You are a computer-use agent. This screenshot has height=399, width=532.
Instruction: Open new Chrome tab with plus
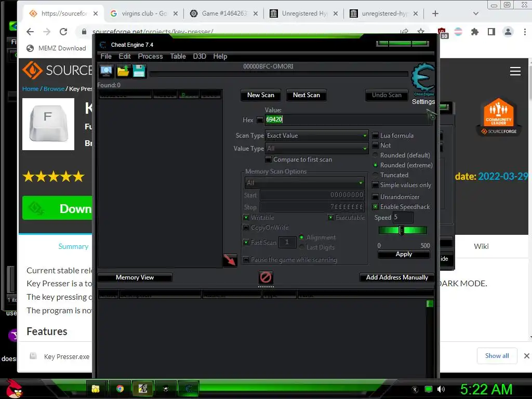435,14
